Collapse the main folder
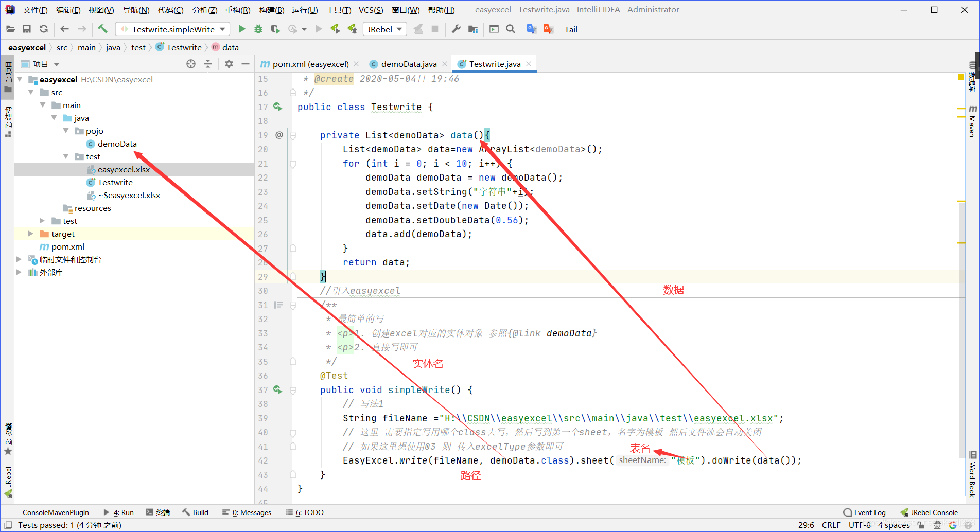Viewport: 980px width, 532px height. pyautogui.click(x=42, y=105)
